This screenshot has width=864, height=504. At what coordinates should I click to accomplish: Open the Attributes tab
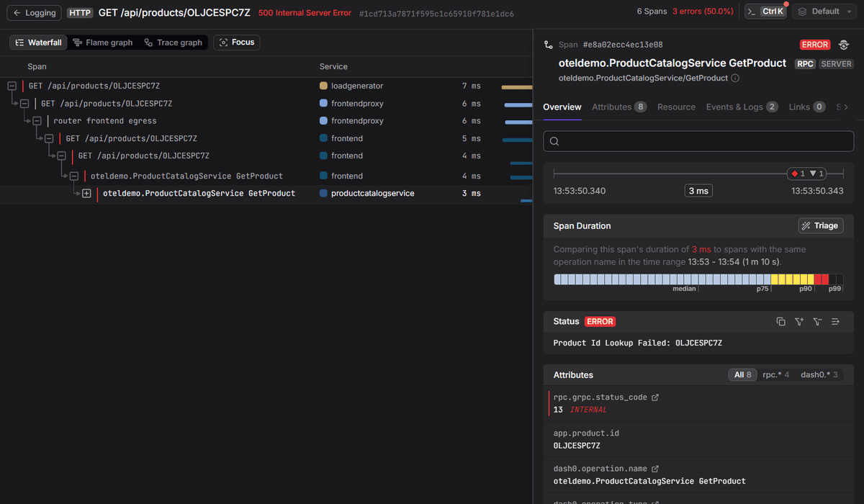(x=619, y=107)
